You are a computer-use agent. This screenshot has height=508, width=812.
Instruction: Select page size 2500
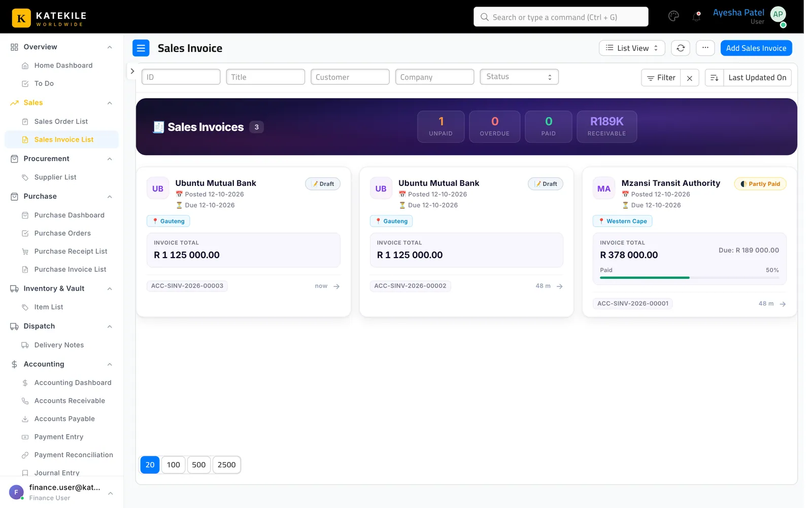226,465
